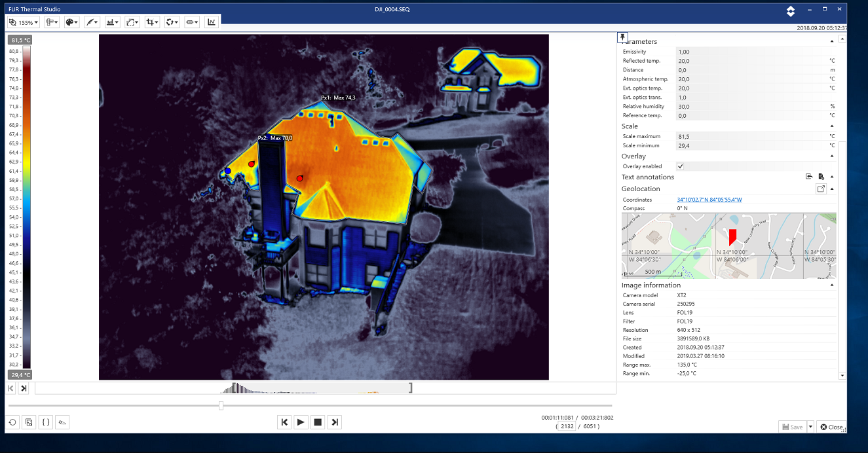Click the FLIR logo icon in title bar
The height and width of the screenshot is (453, 868).
click(x=791, y=10)
